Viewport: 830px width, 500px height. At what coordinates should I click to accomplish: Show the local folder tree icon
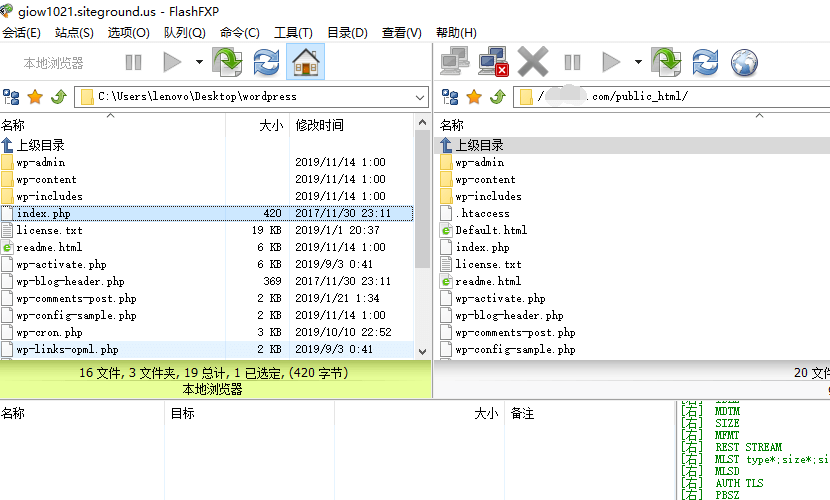[x=11, y=97]
